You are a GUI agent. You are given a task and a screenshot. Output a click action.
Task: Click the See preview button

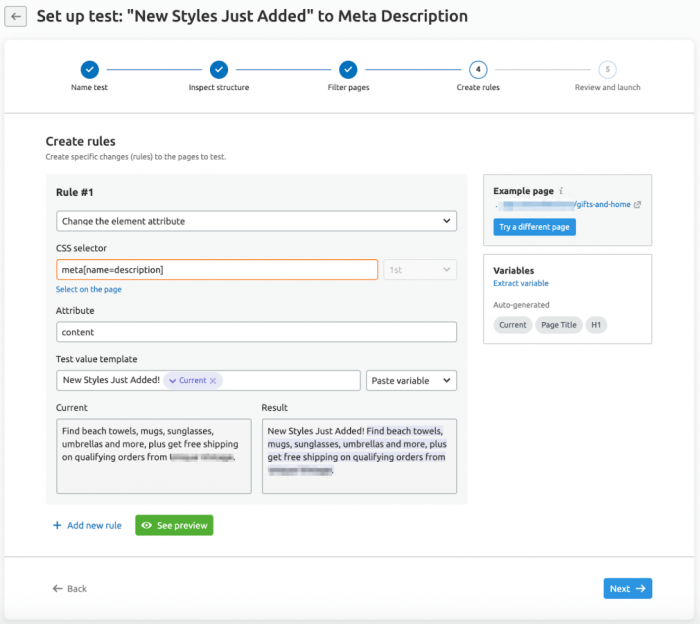click(x=174, y=525)
